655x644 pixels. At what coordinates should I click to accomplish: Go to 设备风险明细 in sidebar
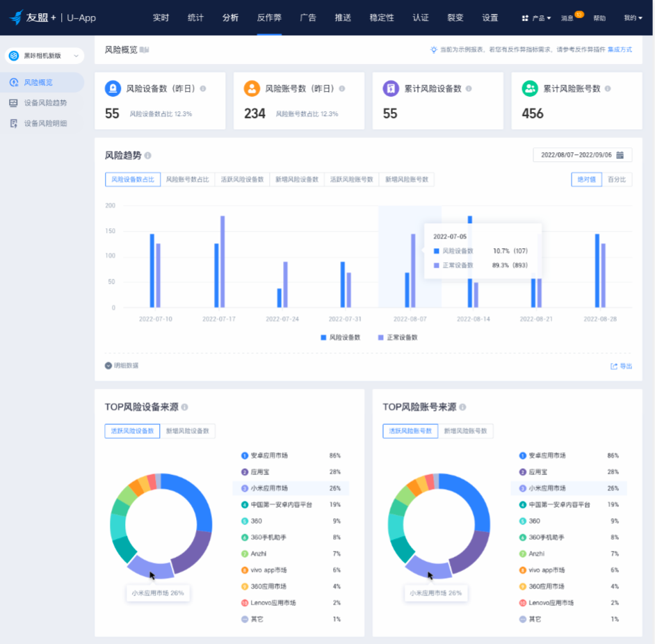click(45, 123)
